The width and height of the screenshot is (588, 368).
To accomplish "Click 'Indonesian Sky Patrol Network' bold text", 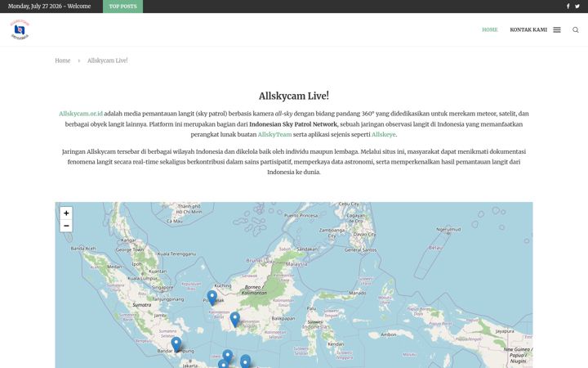I will (293, 124).
